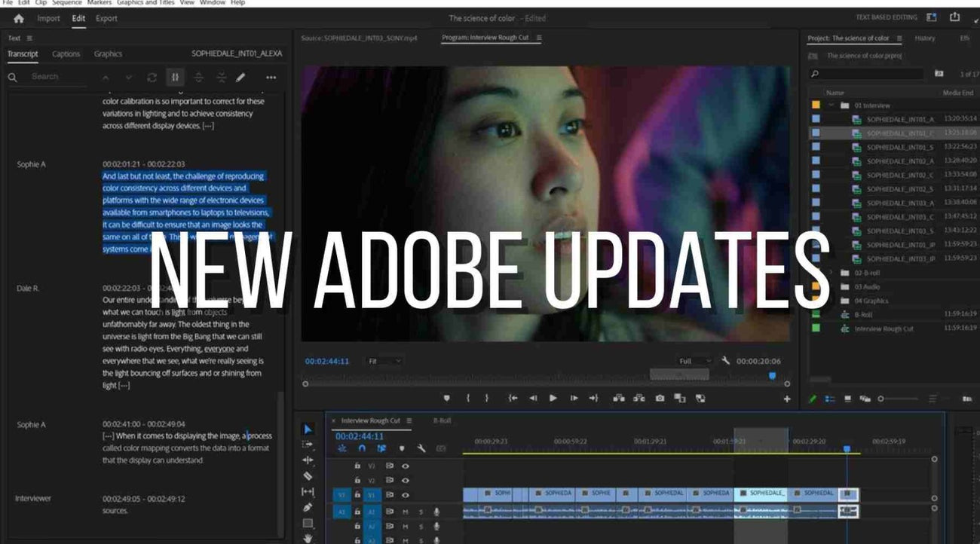Switch to the Captions tab
Image resolution: width=980 pixels, height=544 pixels.
pyautogui.click(x=66, y=53)
